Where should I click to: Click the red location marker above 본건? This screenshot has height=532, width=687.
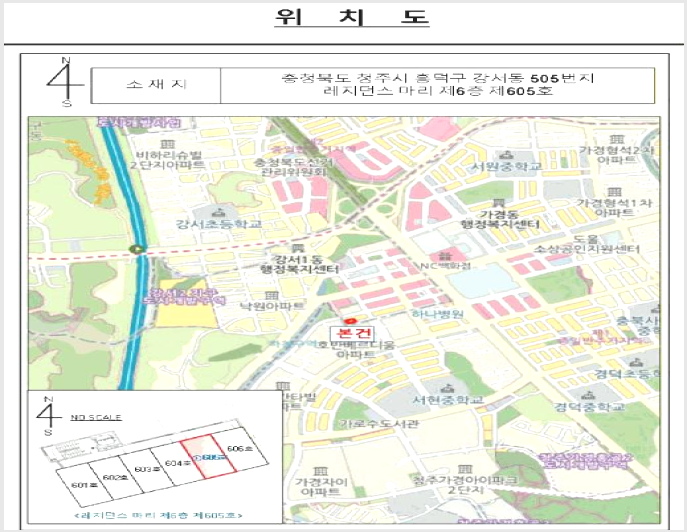point(349,321)
